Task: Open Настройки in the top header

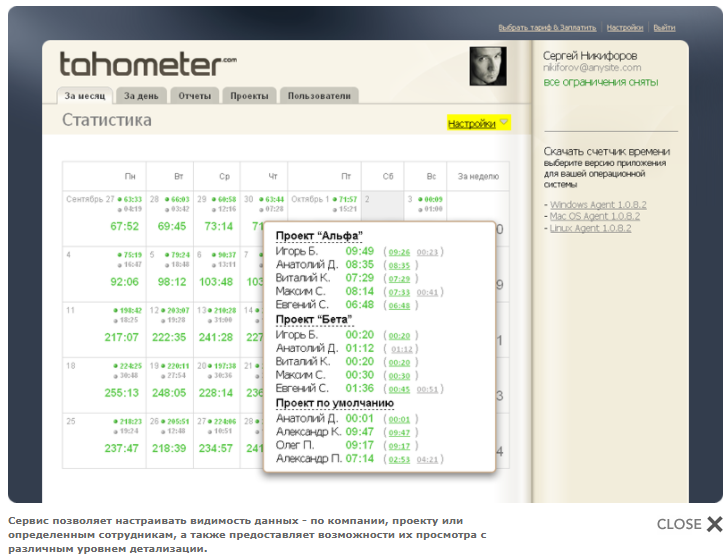Action: coord(625,28)
